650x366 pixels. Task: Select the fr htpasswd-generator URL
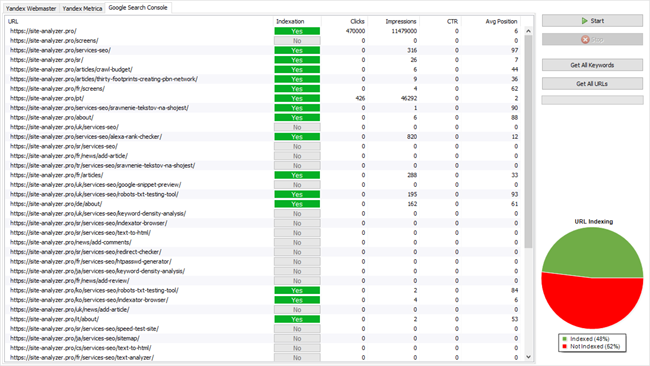(90, 261)
